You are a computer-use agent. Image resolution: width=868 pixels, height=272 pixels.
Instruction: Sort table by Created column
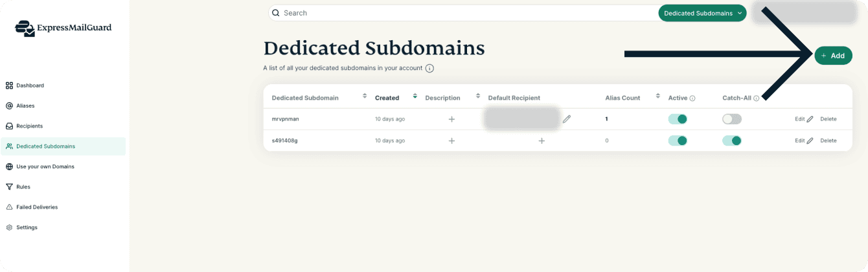(387, 98)
